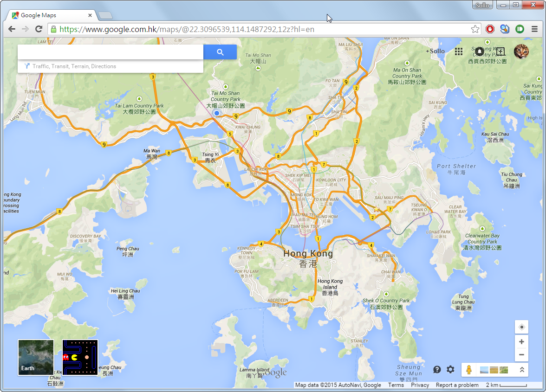Zoom in using the plus button

tap(521, 342)
